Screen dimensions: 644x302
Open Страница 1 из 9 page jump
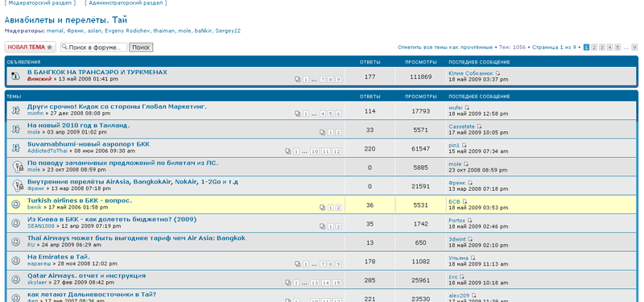click(x=554, y=48)
